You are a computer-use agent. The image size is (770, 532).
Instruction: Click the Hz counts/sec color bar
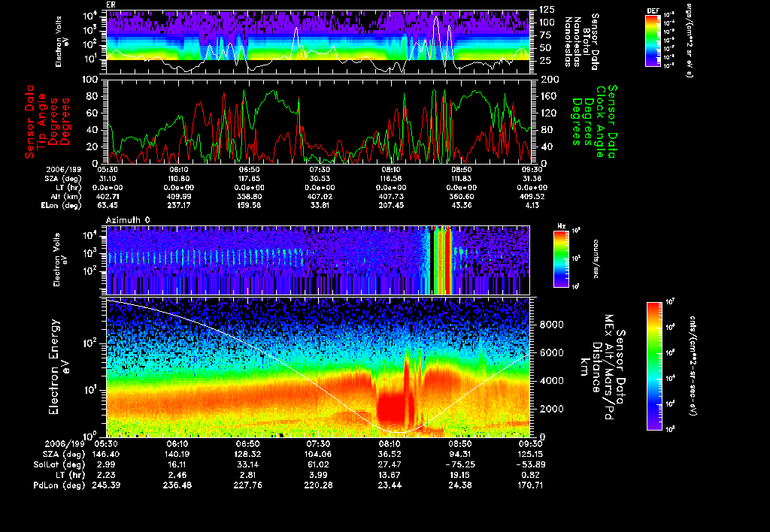561,258
